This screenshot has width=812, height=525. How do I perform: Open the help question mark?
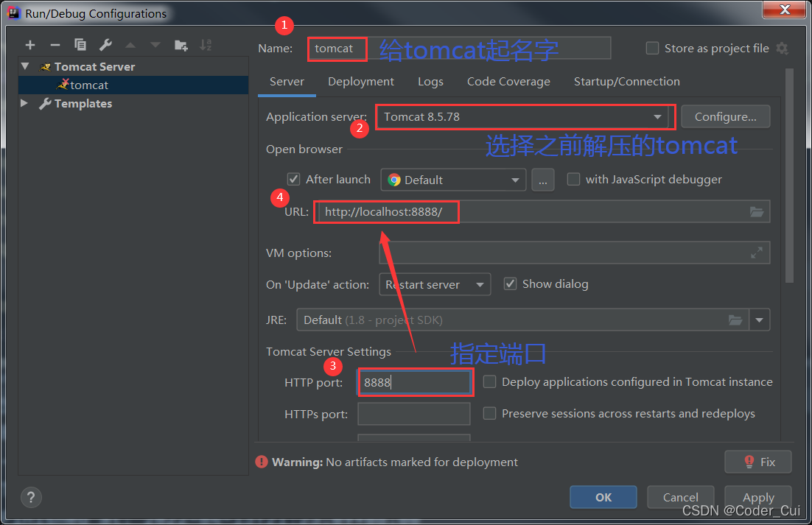tap(31, 497)
